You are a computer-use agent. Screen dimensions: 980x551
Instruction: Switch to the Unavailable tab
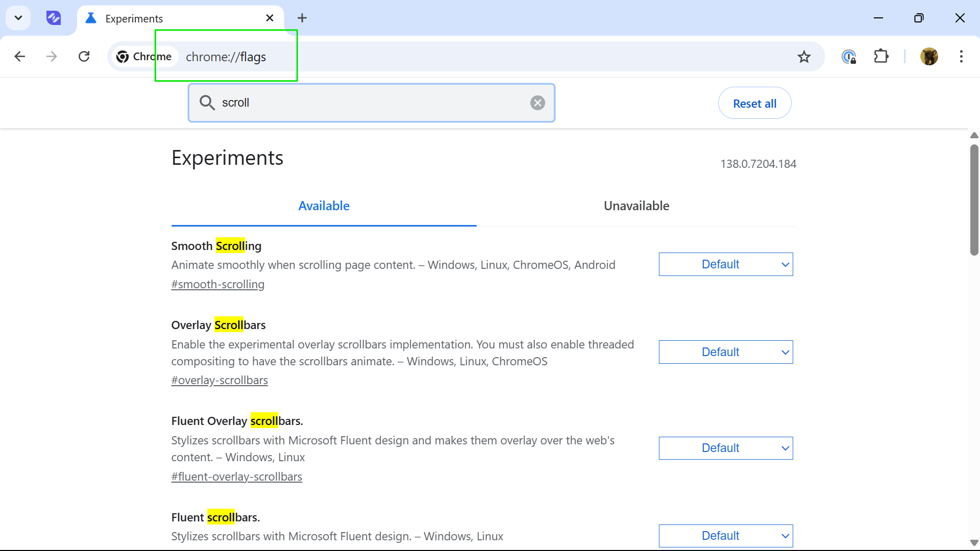tap(636, 206)
